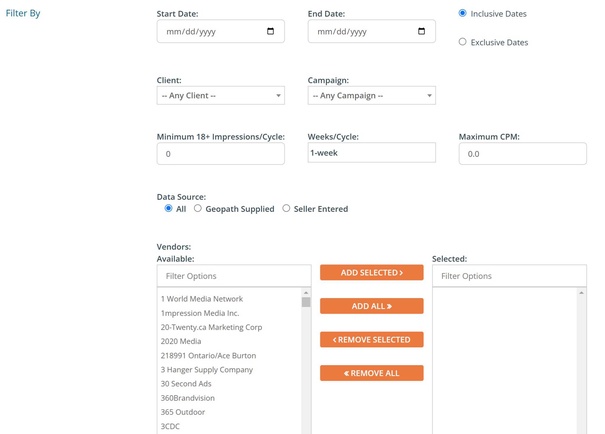The height and width of the screenshot is (434, 605).
Task: Click the Weeks/Cycle input field
Action: coord(371,153)
